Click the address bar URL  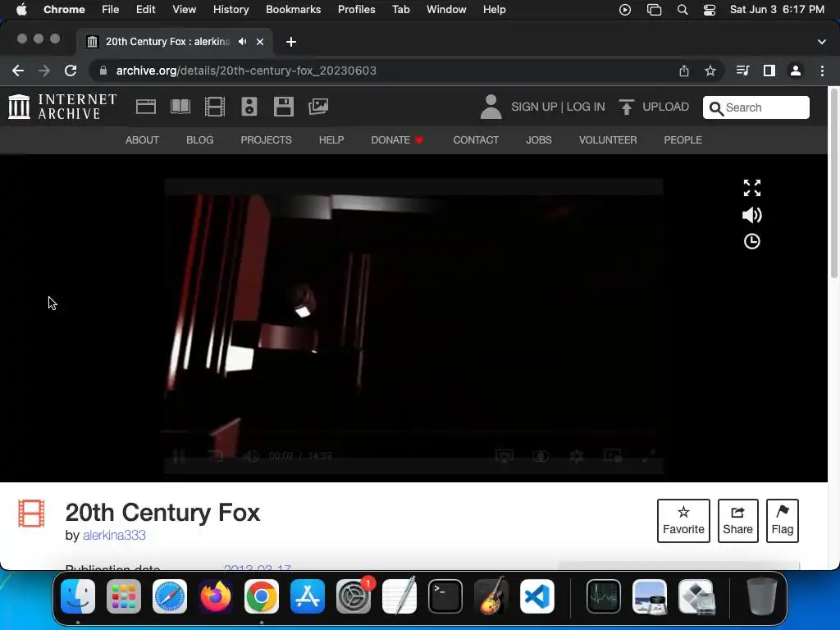(x=246, y=71)
